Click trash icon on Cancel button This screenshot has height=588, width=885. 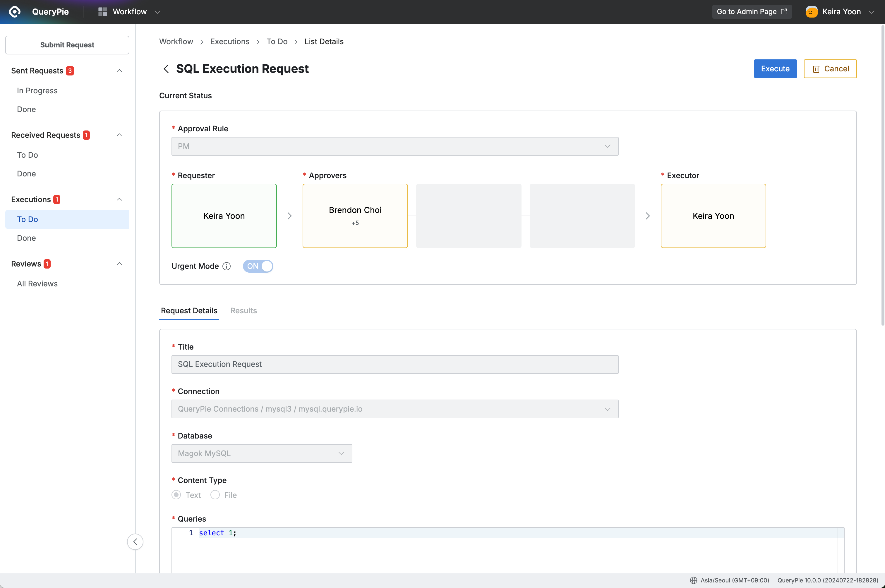coord(816,69)
